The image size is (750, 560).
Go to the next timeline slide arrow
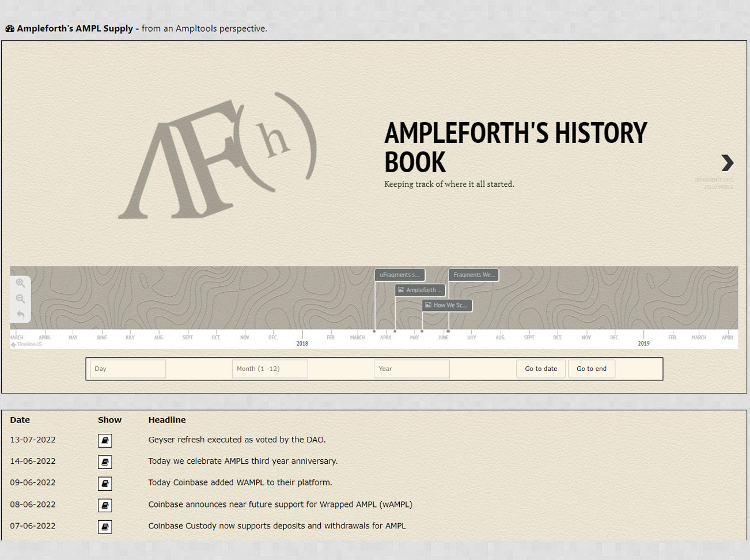pyautogui.click(x=727, y=163)
